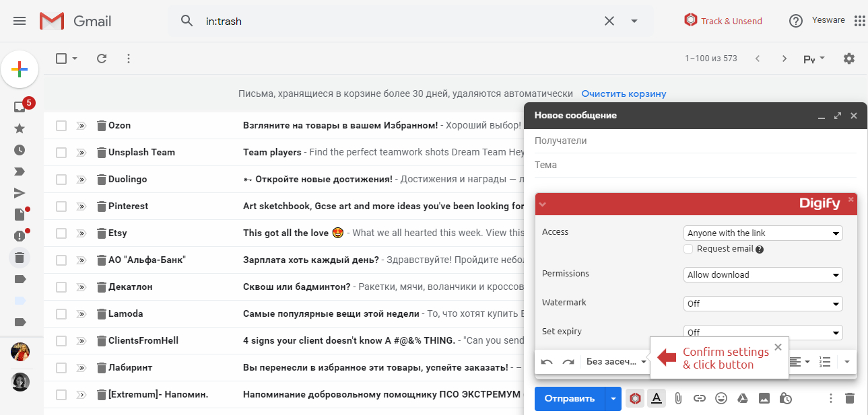Viewport: 868px width, 415px height.
Task: Select the Pinterest email checkbox
Action: pyautogui.click(x=61, y=206)
